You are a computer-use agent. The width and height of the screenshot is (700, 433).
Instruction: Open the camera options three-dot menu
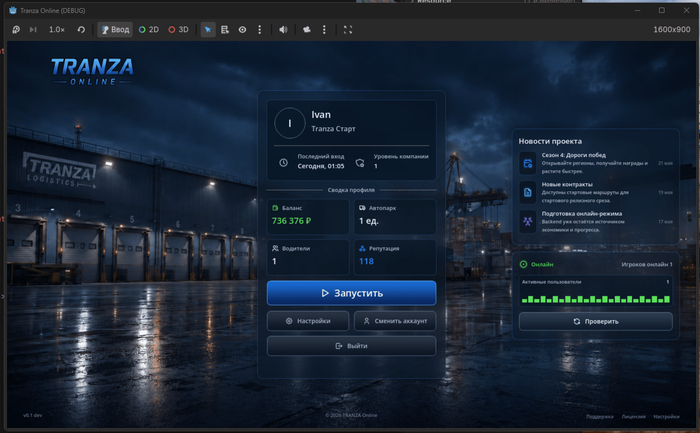click(x=324, y=29)
